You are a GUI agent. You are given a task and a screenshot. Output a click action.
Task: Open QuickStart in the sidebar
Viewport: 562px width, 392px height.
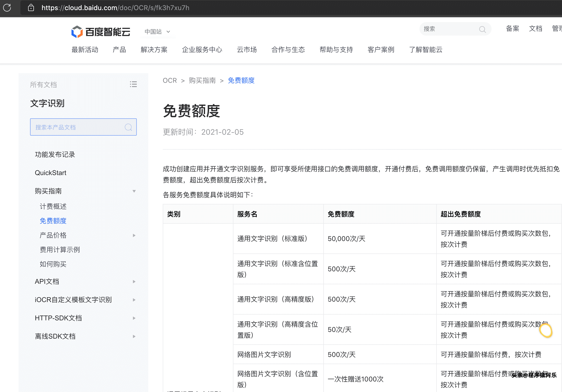[50, 173]
